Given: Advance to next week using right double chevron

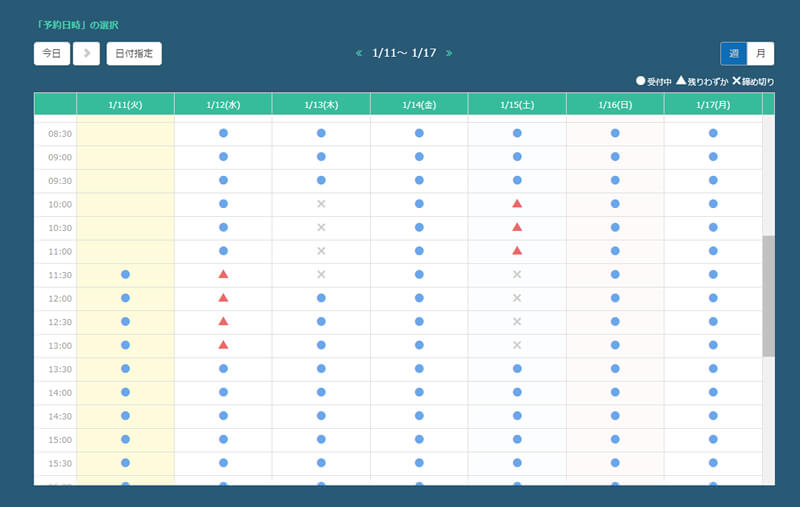Looking at the screenshot, I should tap(449, 53).
